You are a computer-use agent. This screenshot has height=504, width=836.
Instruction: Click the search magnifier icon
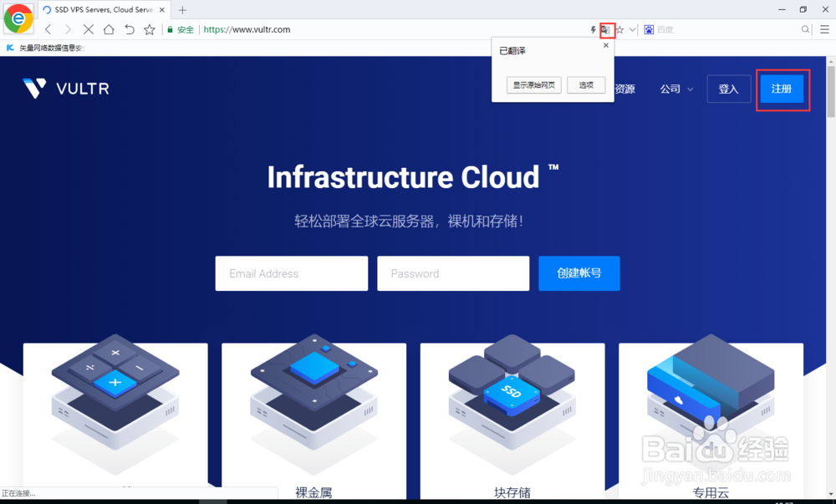[805, 29]
